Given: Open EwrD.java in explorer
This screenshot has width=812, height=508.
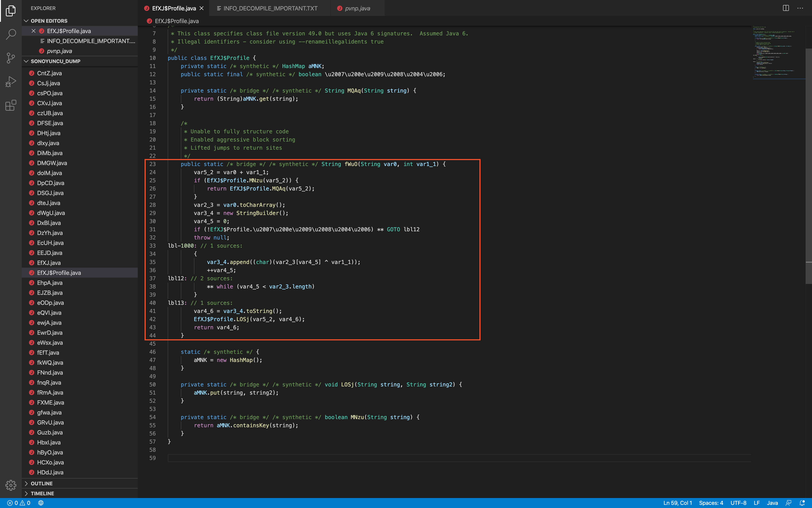Looking at the screenshot, I should coord(80,333).
